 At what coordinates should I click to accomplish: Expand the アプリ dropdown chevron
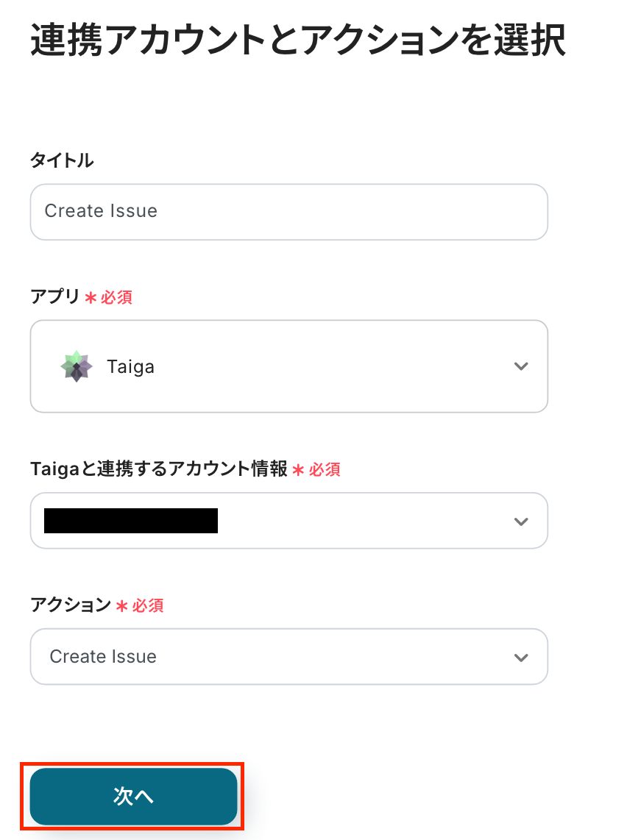pyautogui.click(x=521, y=366)
